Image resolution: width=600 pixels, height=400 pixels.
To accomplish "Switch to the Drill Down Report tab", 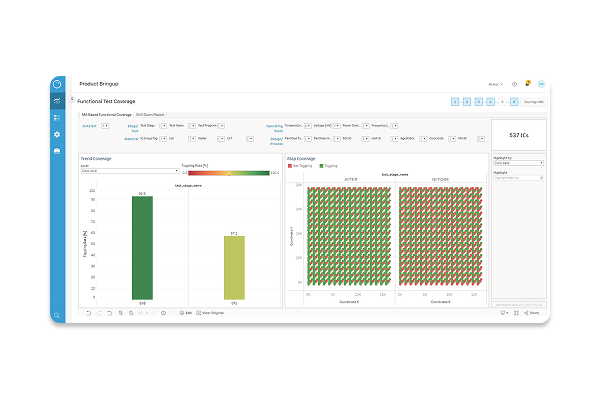I will [x=150, y=114].
